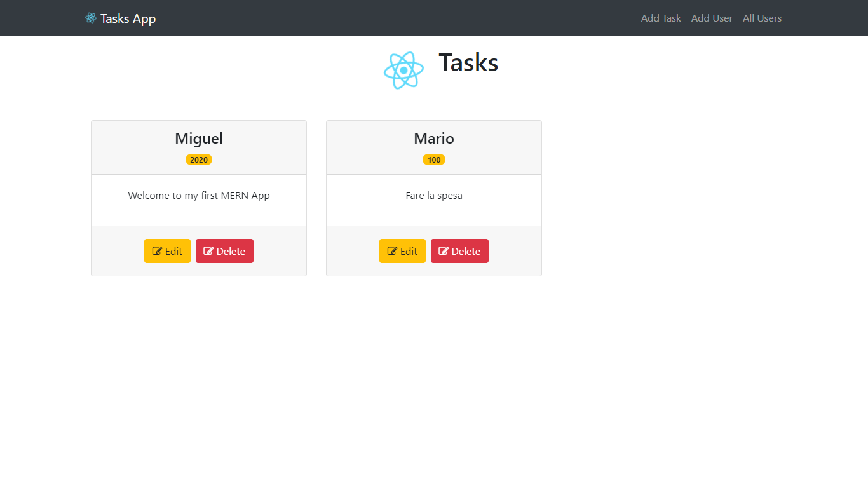This screenshot has width=868, height=488.
Task: Open the Add Task page
Action: click(x=661, y=18)
